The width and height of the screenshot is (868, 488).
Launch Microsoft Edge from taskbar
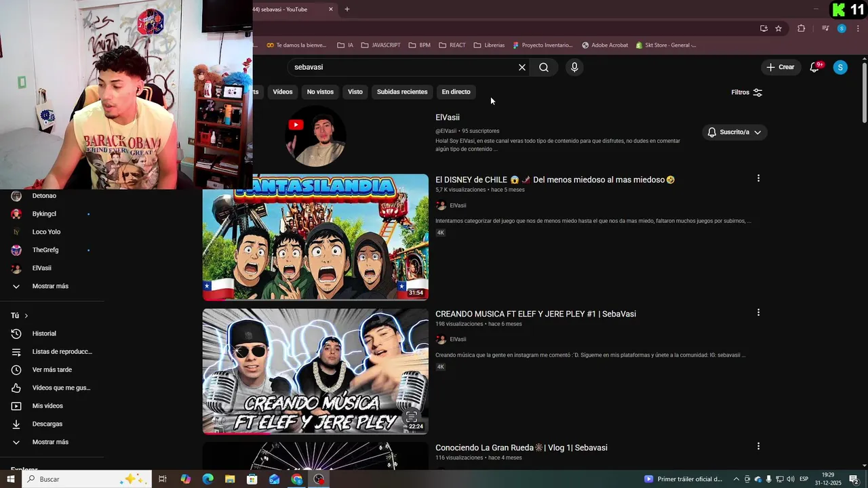tap(208, 479)
